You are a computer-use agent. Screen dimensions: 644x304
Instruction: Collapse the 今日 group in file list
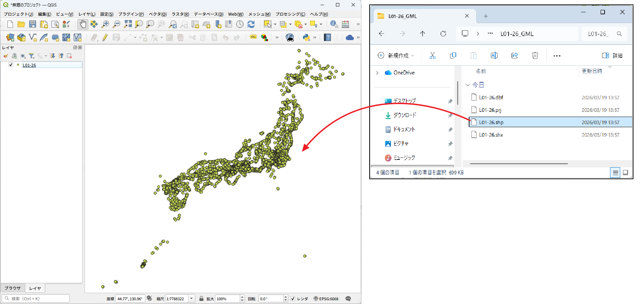click(x=468, y=85)
